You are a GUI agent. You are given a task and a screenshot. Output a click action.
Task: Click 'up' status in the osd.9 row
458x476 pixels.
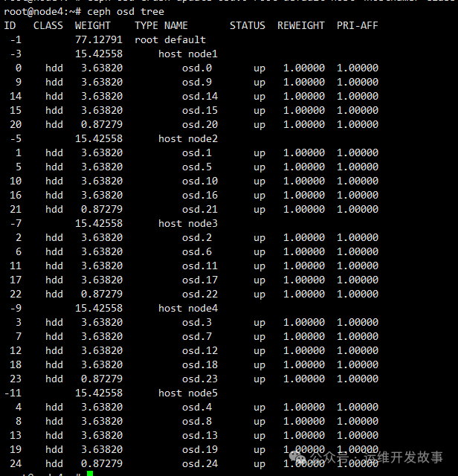pyautogui.click(x=259, y=83)
